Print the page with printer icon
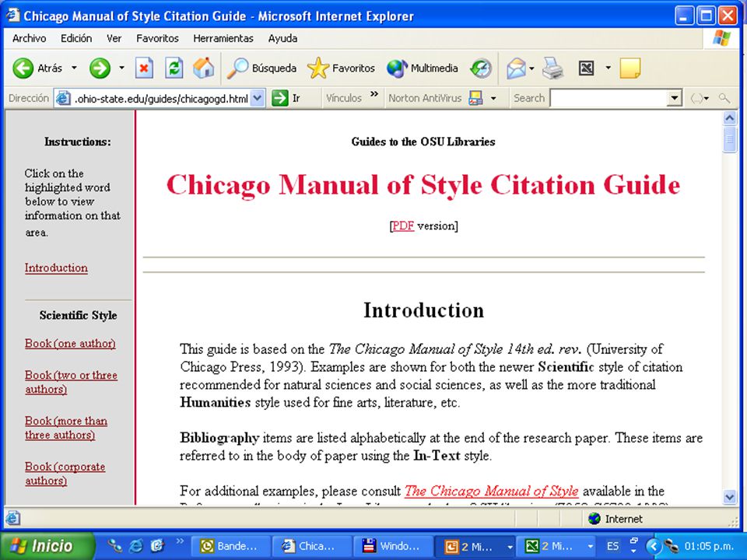The image size is (747, 560). coord(553,68)
